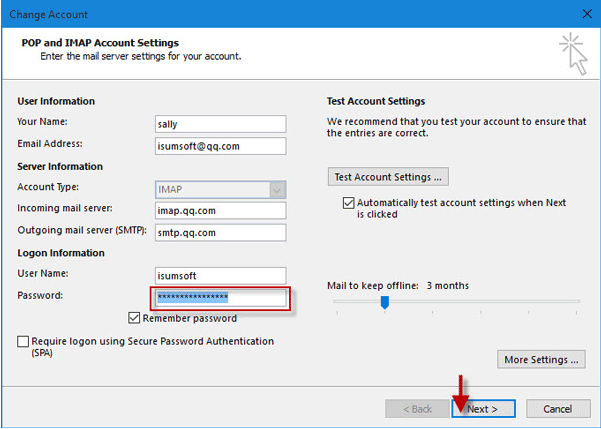Open More Settings dialog
Viewport: 601px width, 429px height.
tap(541, 360)
